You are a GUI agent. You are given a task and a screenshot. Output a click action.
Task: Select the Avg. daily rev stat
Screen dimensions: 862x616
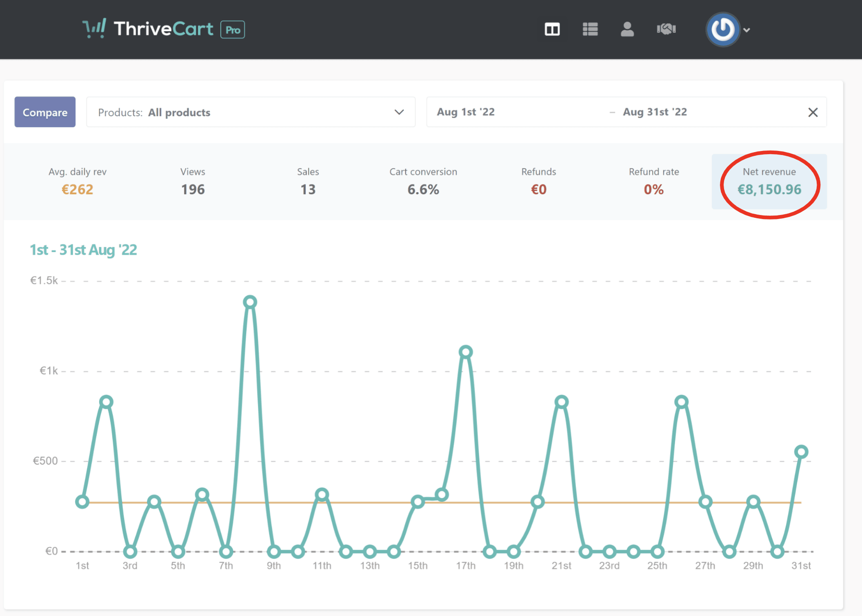tap(78, 182)
